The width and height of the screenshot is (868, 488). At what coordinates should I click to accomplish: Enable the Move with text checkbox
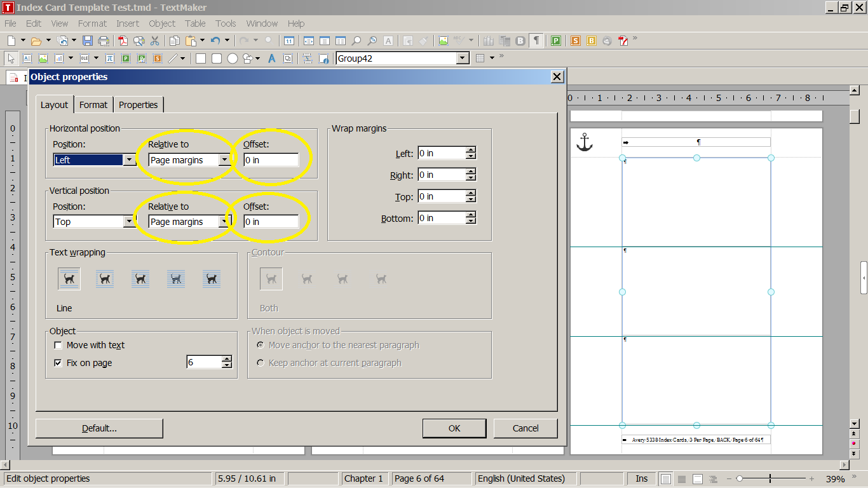[58, 346]
